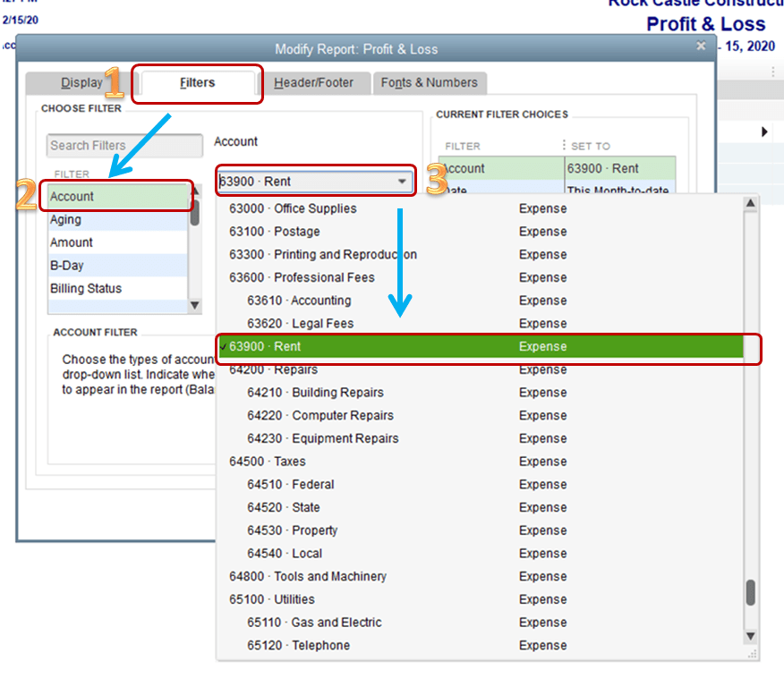Open the Header/Footer tab
The width and height of the screenshot is (784, 678).
click(x=317, y=82)
